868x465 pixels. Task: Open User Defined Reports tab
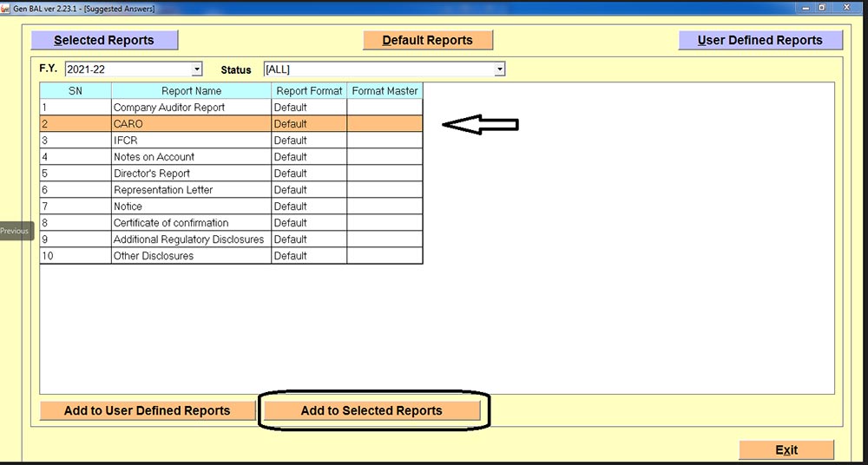click(760, 41)
